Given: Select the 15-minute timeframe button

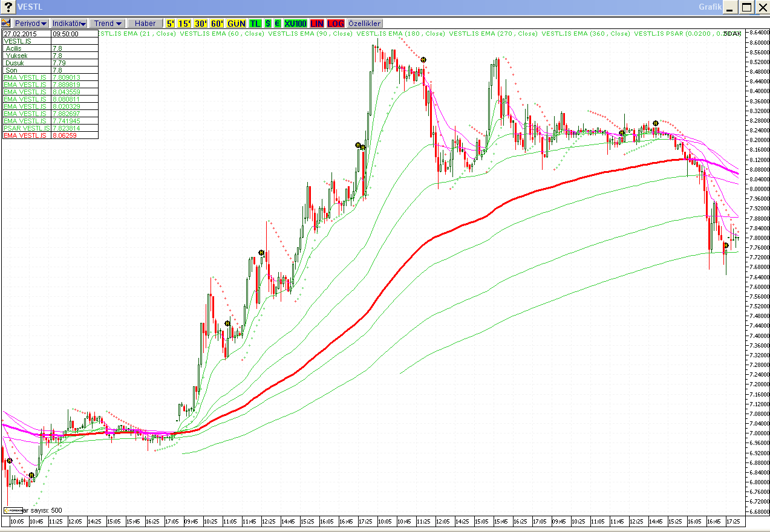Looking at the screenshot, I should (184, 23).
